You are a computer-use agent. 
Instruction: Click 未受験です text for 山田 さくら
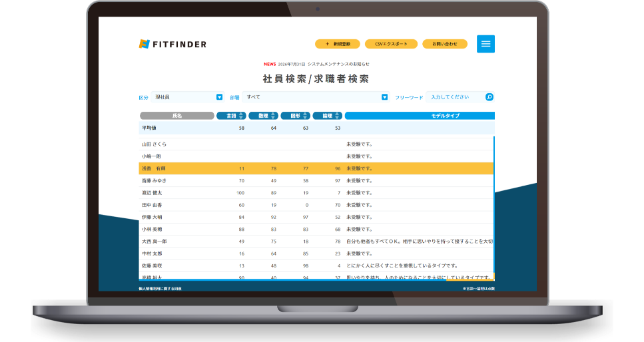(x=360, y=144)
